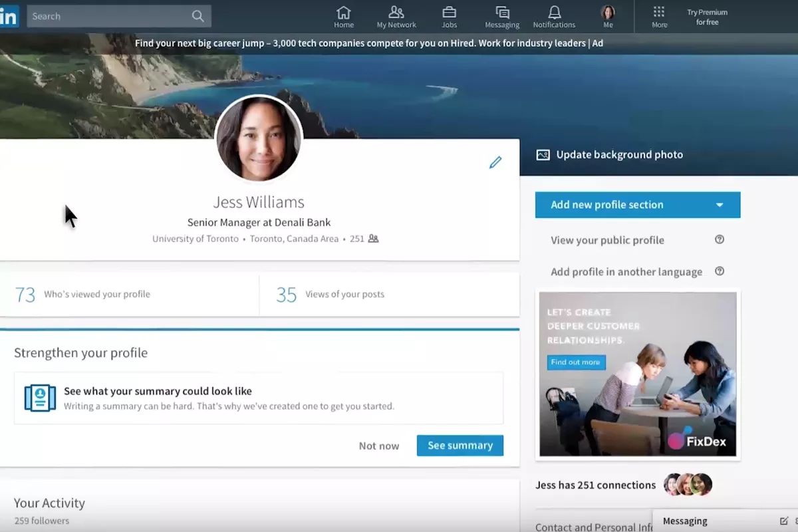Screen dimensions: 798x532
Task: Click the question mark beside Add profile in another language
Action: [x=719, y=271]
